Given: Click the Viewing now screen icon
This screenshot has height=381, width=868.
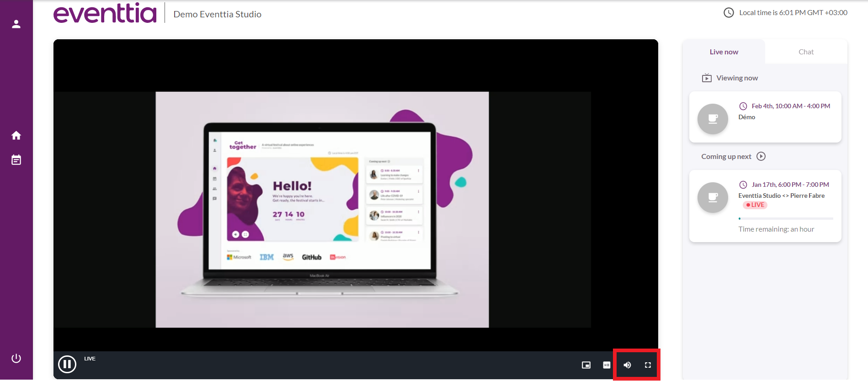Looking at the screenshot, I should click(707, 78).
